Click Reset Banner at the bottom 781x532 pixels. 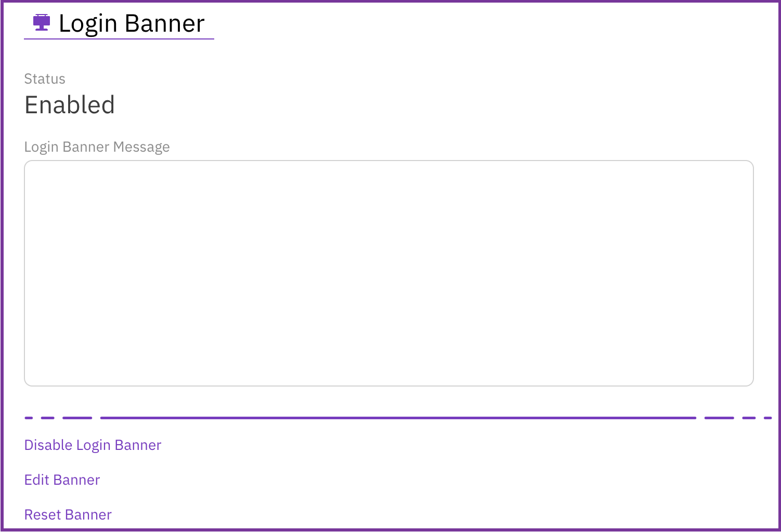point(68,514)
